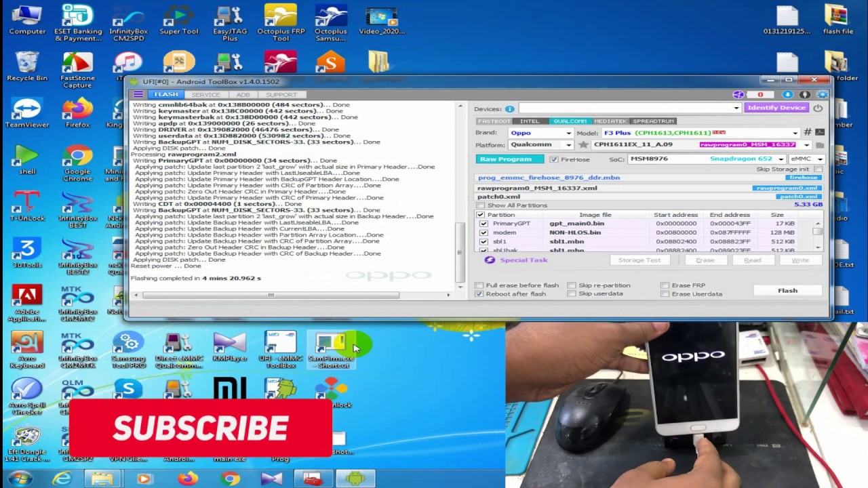The image size is (868, 488).
Task: Switch to the SERVICE tab
Action: click(205, 95)
